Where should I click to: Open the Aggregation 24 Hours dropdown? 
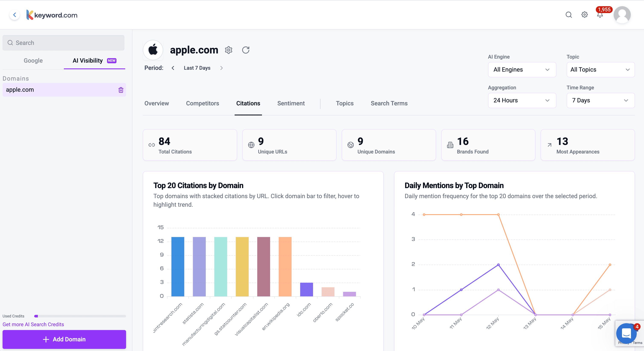[522, 100]
